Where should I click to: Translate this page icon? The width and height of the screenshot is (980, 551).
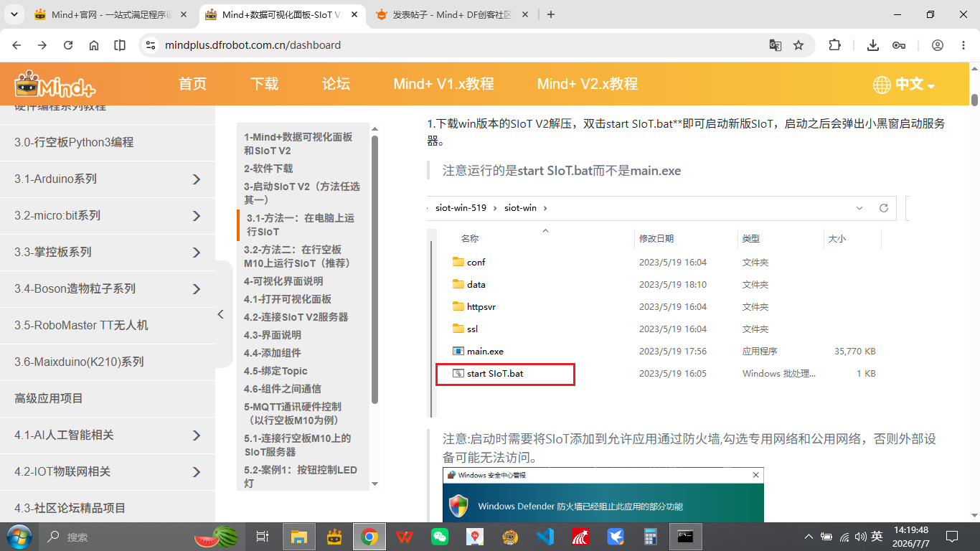776,45
